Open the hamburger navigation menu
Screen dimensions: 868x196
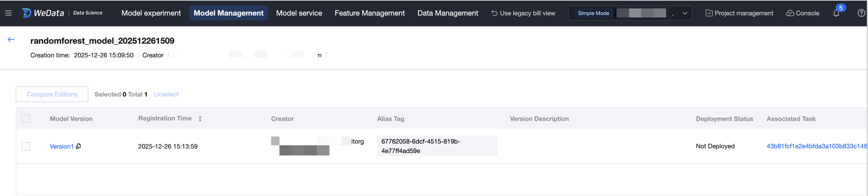click(x=8, y=13)
